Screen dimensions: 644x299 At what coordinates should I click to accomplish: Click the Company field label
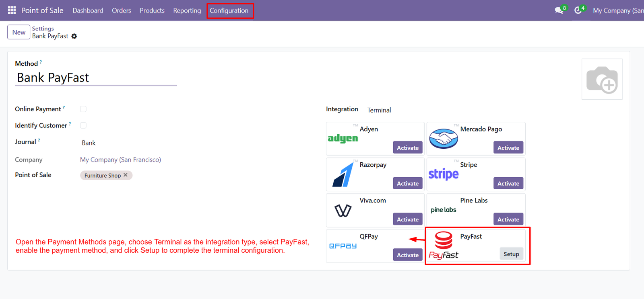tap(29, 160)
